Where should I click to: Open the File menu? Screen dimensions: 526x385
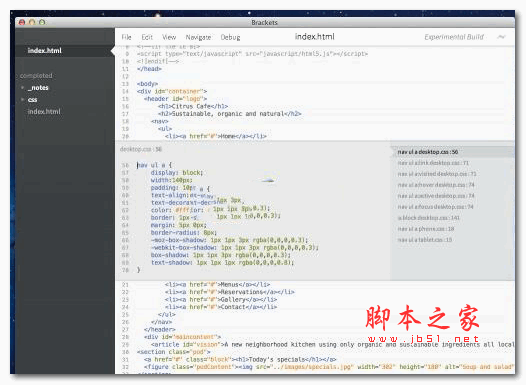click(x=126, y=37)
